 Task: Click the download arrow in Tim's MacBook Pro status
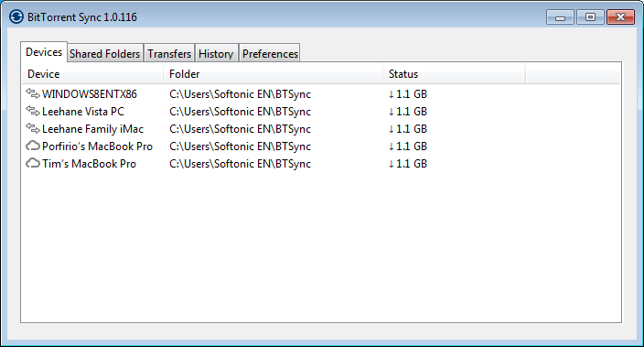[391, 164]
